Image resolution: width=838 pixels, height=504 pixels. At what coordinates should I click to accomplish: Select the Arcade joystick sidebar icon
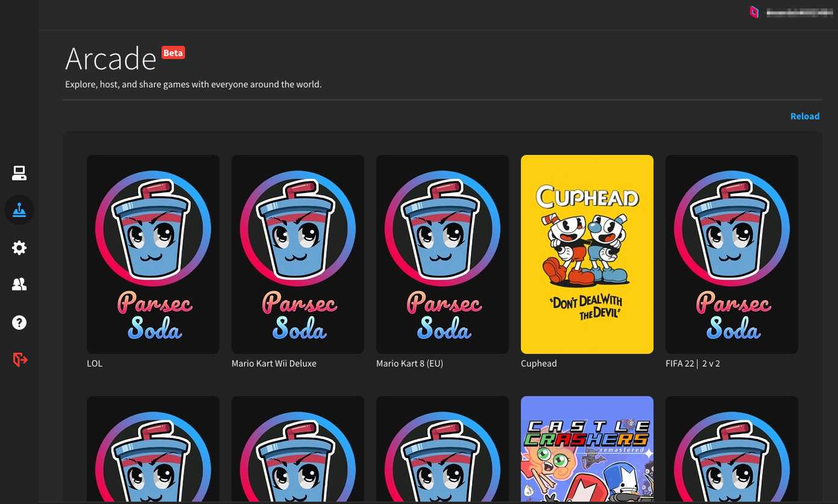coord(19,210)
